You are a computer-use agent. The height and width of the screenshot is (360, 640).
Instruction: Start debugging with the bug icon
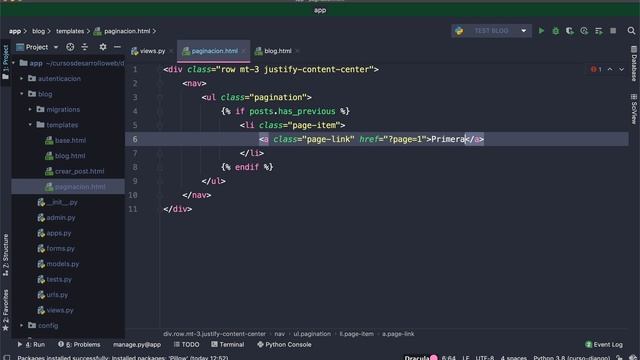tap(556, 31)
